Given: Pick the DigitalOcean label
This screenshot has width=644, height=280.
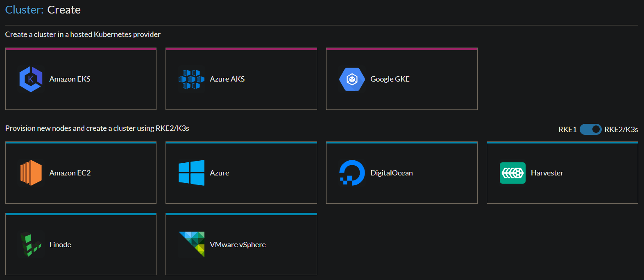Looking at the screenshot, I should pyautogui.click(x=392, y=173).
